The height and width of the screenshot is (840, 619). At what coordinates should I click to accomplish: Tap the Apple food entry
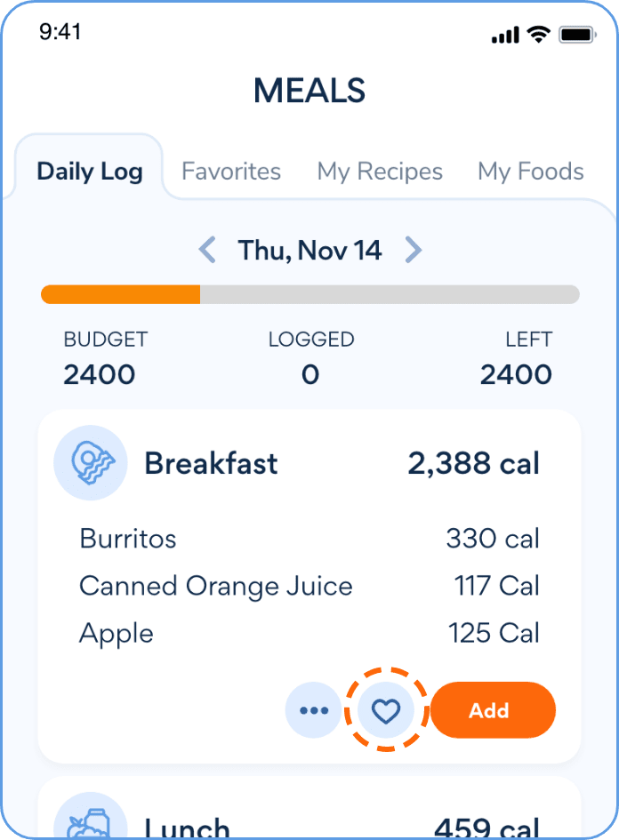[x=117, y=634]
